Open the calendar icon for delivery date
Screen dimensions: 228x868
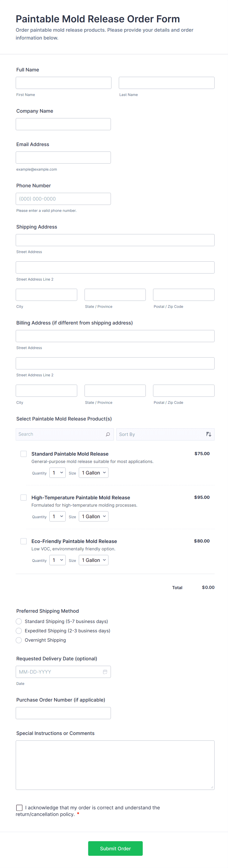tap(105, 672)
